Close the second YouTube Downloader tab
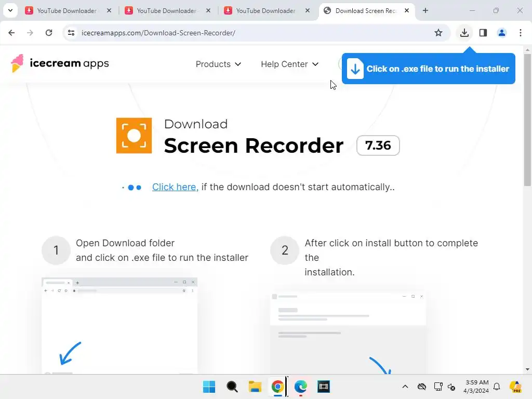The height and width of the screenshot is (399, 532). point(208,10)
